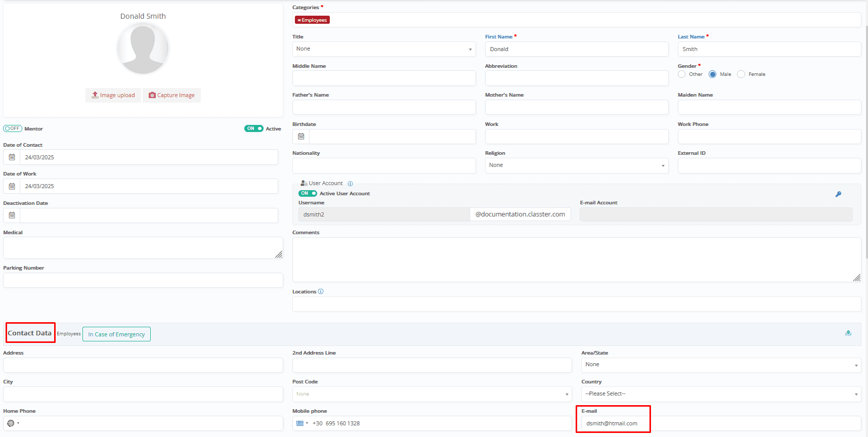Image resolution: width=868 pixels, height=437 pixels.
Task: Click the E-mail field dsmith@htmail.com
Action: coord(721,423)
